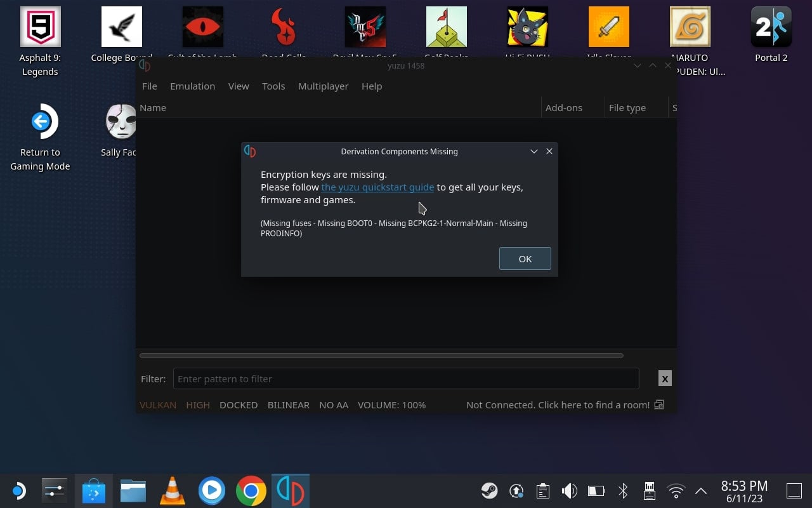Minimize the Derivation Components Missing dialog

coord(534,151)
